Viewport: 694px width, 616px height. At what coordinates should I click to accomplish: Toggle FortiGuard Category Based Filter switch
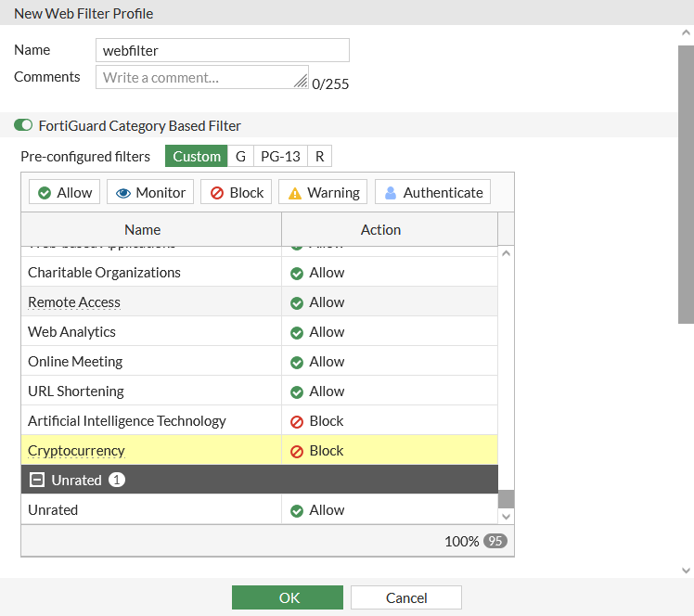(23, 125)
